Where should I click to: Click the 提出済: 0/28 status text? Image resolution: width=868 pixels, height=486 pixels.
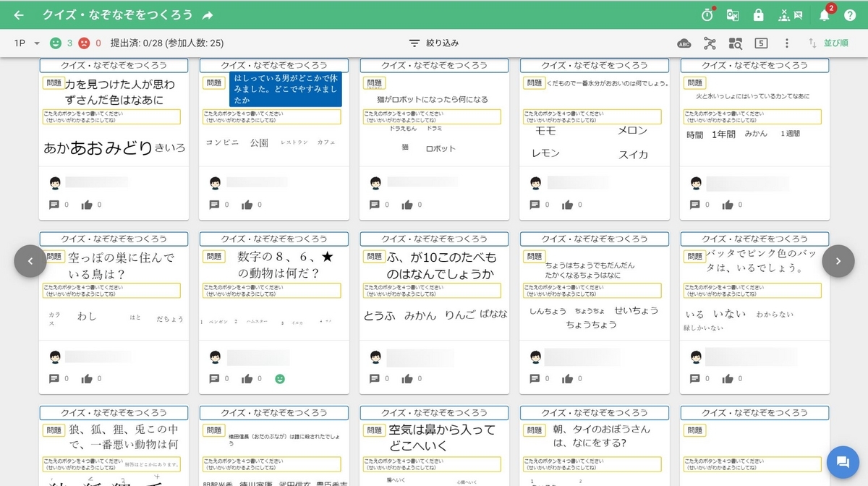click(167, 43)
